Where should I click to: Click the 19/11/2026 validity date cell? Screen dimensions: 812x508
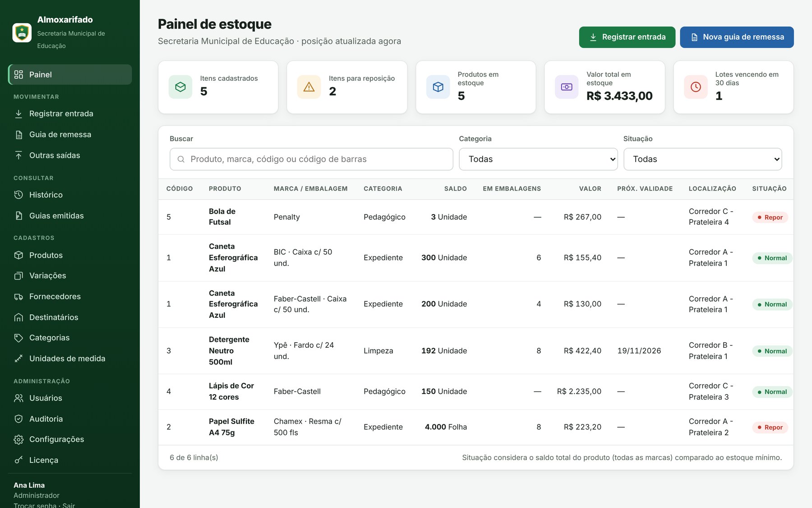(639, 351)
